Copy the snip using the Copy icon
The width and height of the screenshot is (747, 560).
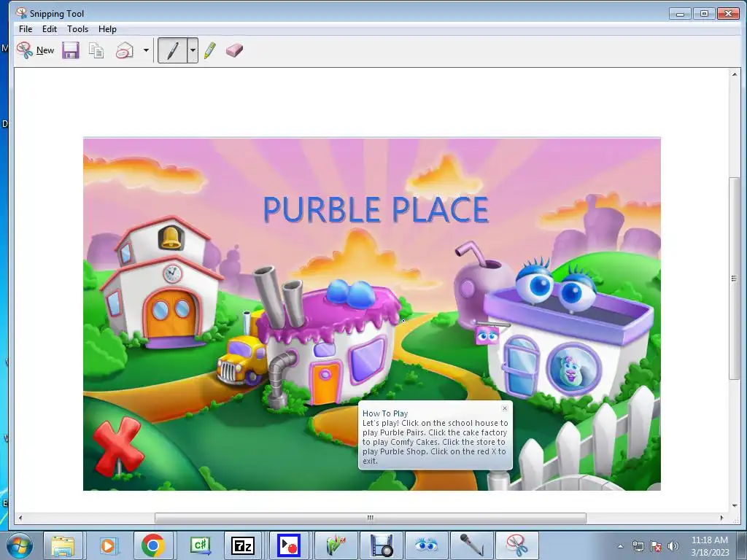[x=96, y=50]
